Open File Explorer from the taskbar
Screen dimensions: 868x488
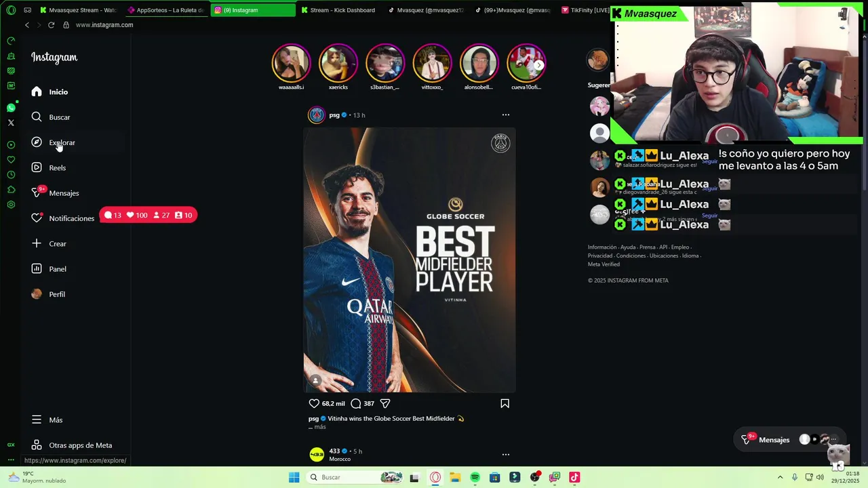coord(455,477)
